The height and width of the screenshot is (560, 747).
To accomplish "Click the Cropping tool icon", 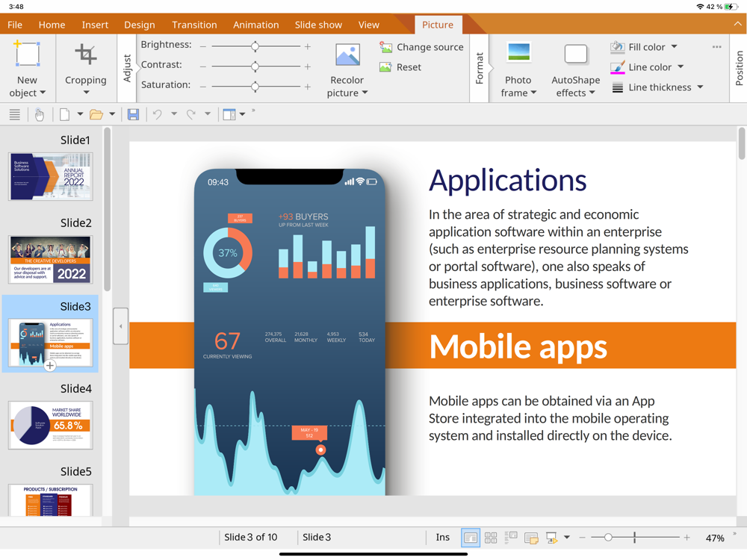I will 85,55.
